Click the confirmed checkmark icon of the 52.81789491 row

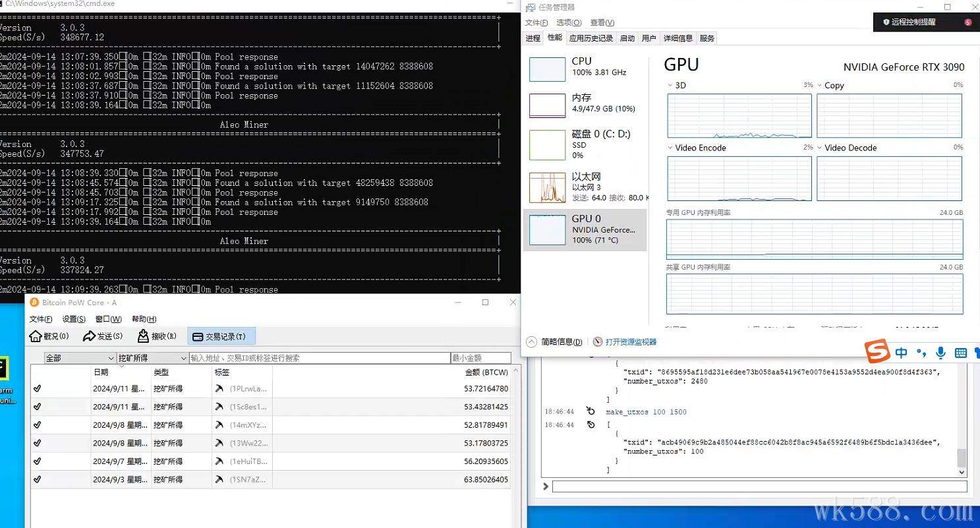[37, 425]
